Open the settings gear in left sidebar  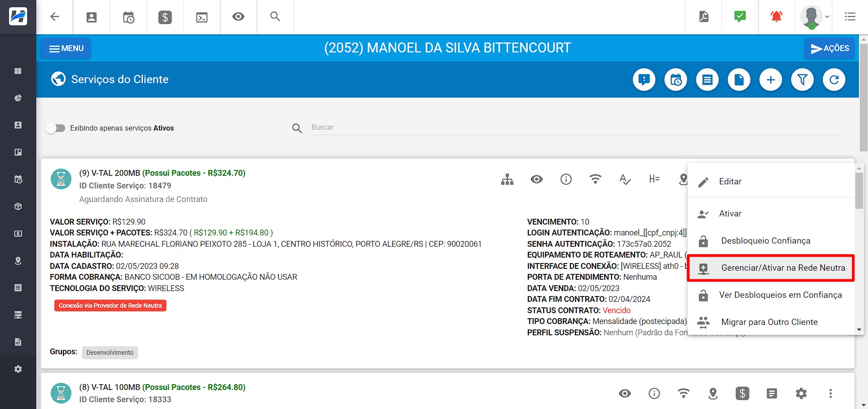click(x=18, y=369)
